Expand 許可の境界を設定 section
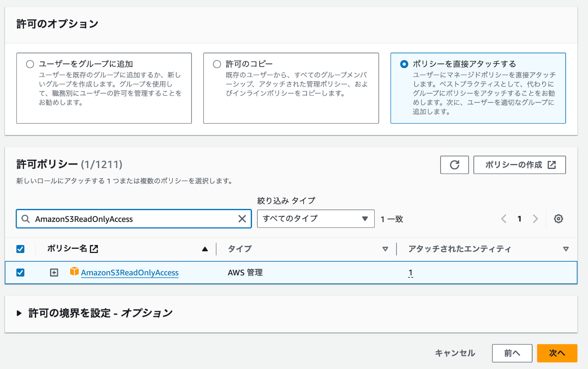The height and width of the screenshot is (369, 588). coord(19,313)
